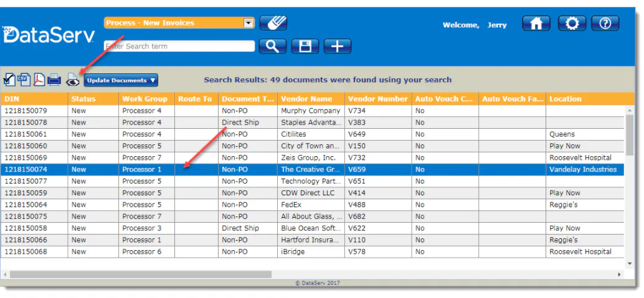Select row with DIN 1218150064

(x=312, y=205)
